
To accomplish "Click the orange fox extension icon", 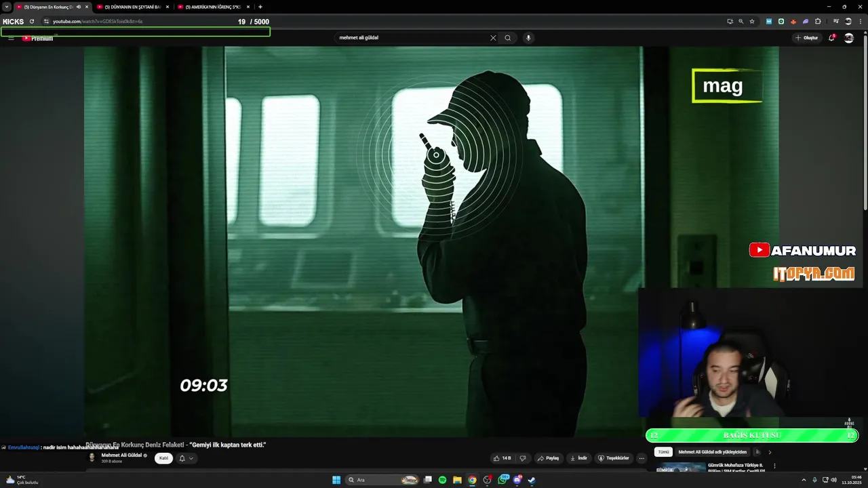I will 793,22.
